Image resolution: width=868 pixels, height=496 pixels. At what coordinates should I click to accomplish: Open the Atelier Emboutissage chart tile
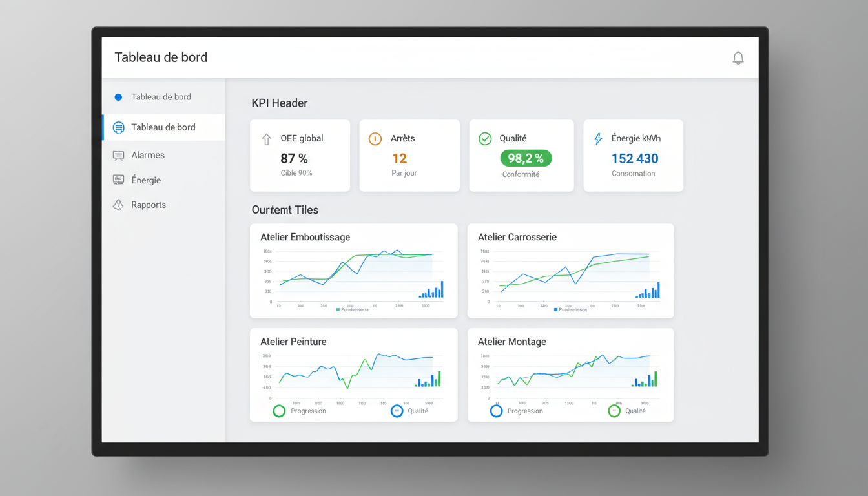[x=353, y=271]
